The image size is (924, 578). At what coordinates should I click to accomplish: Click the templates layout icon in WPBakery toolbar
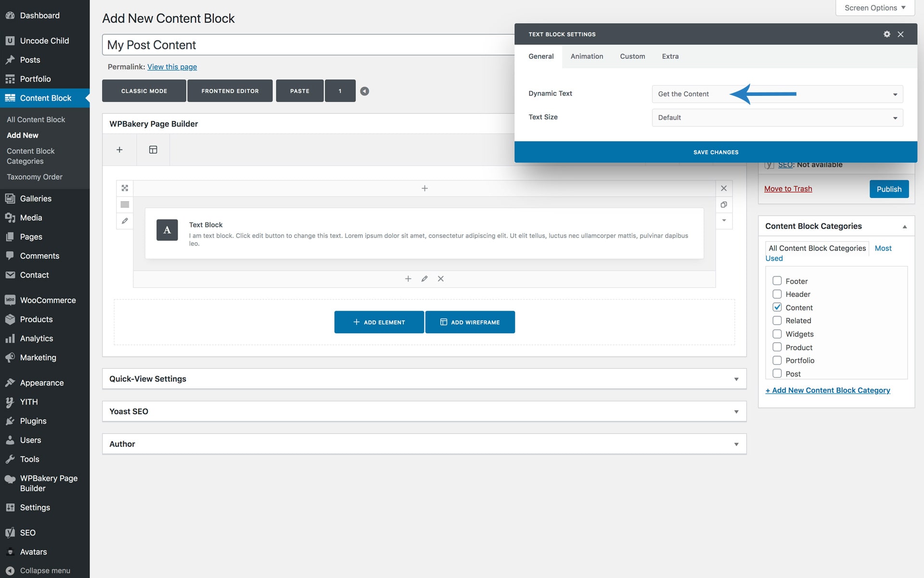click(x=153, y=150)
